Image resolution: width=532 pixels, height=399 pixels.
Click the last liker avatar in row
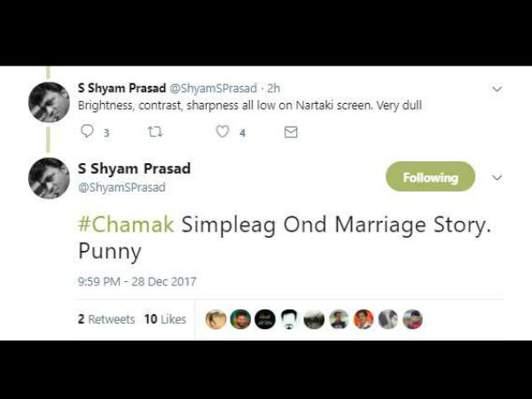pos(412,319)
